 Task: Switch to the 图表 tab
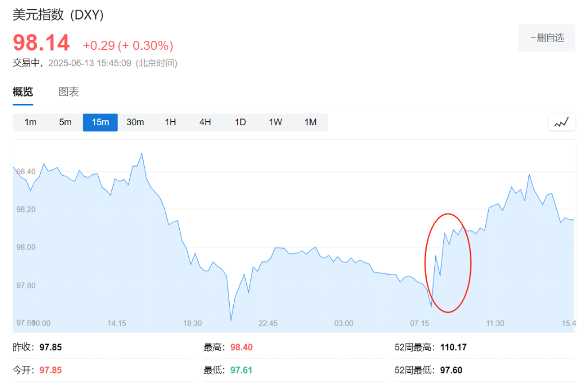click(x=68, y=91)
